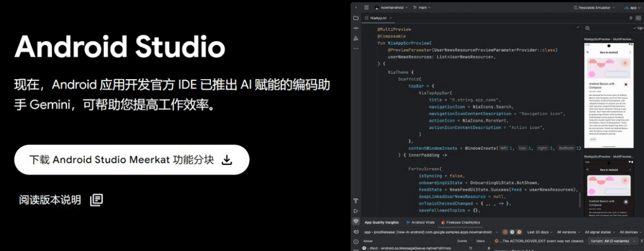Click the NiaTopAppBar( code line
Screen dimensions: 644x251
tap(436, 93)
